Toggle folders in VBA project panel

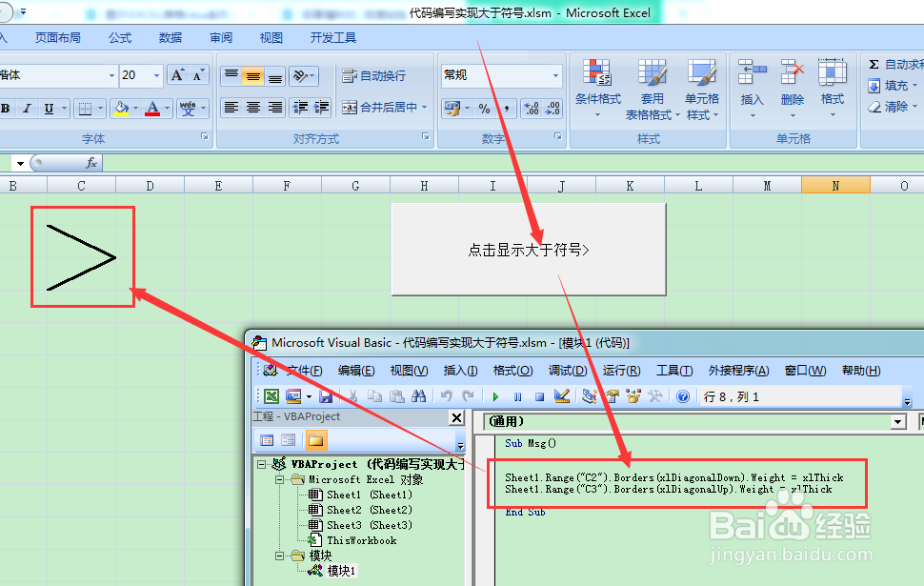(316, 440)
